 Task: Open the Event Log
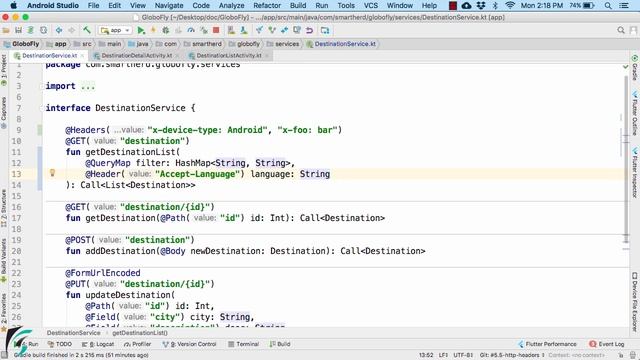pyautogui.click(x=607, y=344)
